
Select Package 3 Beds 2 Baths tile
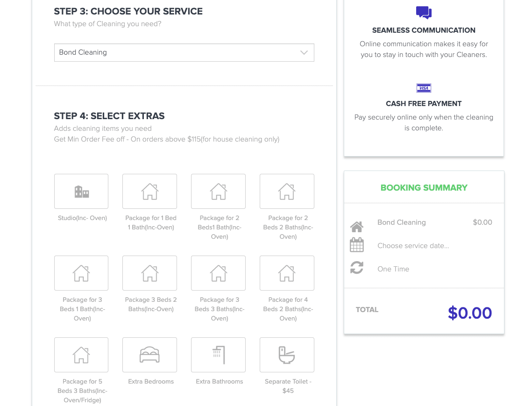149,273
